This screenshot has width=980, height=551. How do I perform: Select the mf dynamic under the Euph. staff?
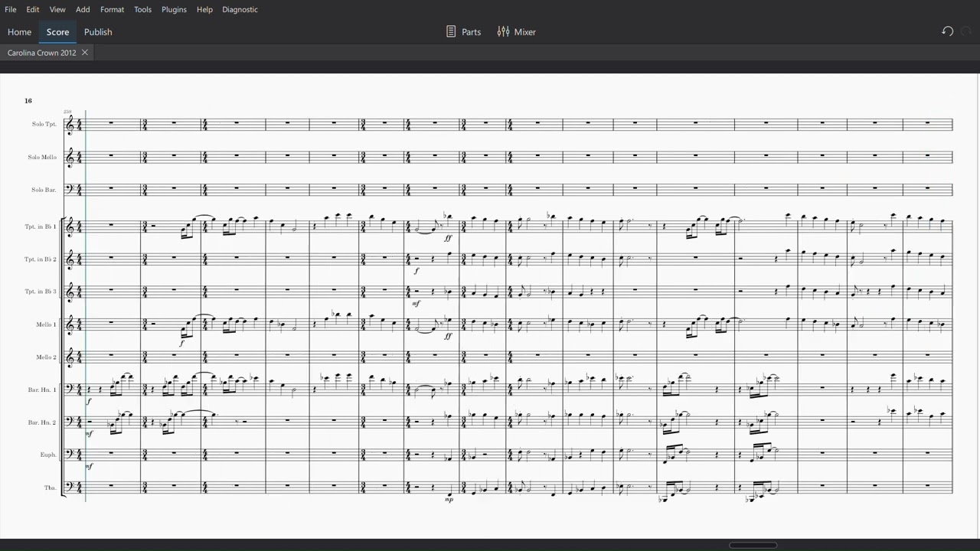[x=90, y=466]
